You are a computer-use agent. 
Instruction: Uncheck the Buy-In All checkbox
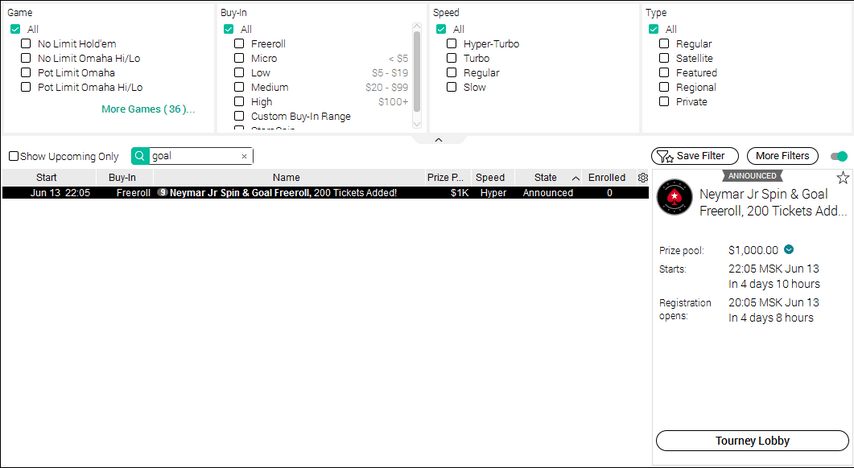[x=229, y=29]
